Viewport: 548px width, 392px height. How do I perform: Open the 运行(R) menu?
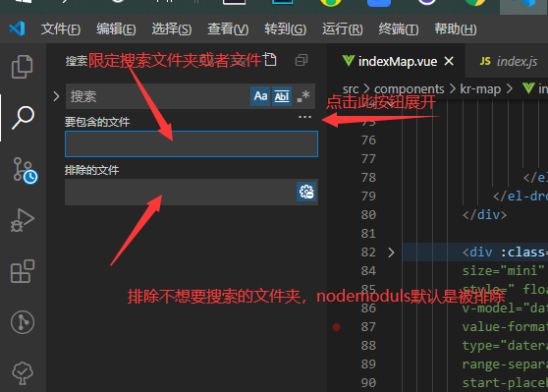pos(343,29)
